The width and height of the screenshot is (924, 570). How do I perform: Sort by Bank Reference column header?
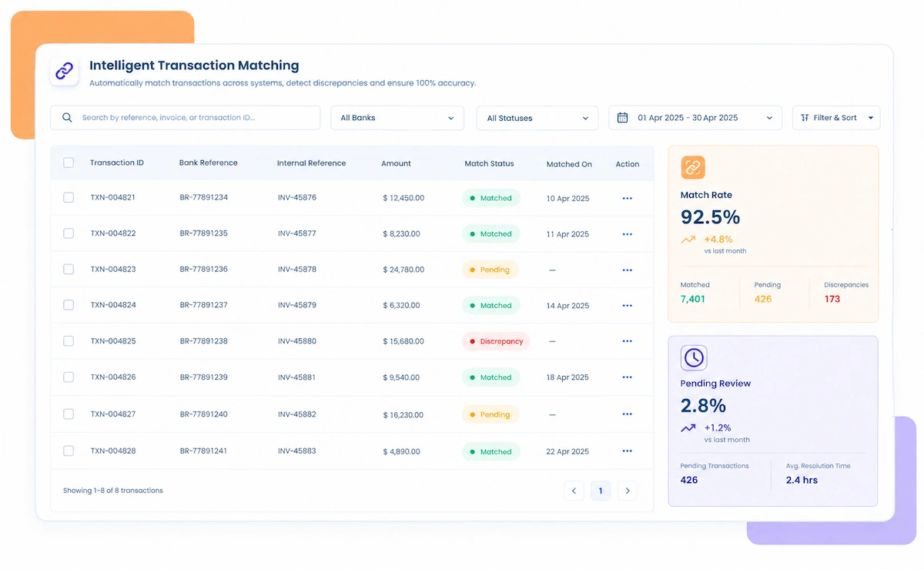click(x=209, y=163)
